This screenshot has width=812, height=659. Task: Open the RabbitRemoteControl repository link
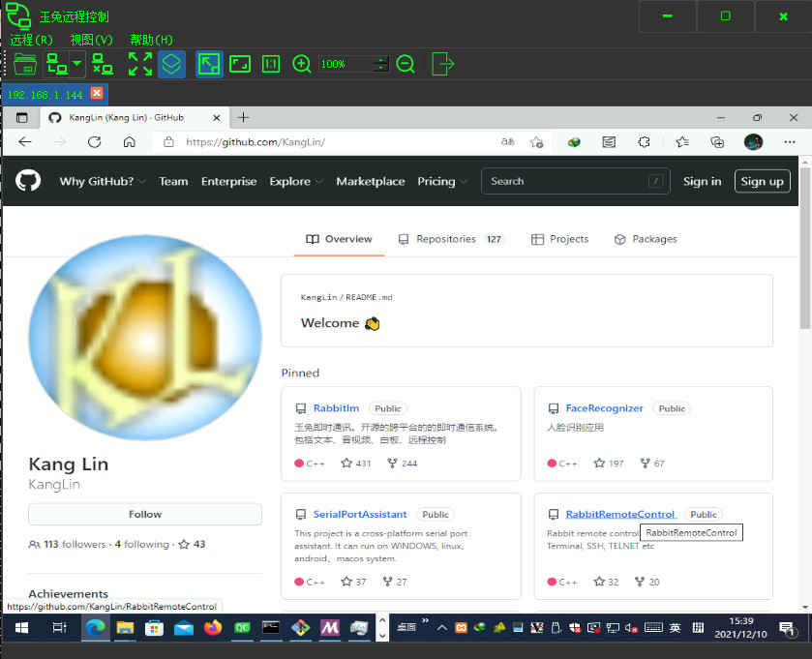click(x=620, y=514)
